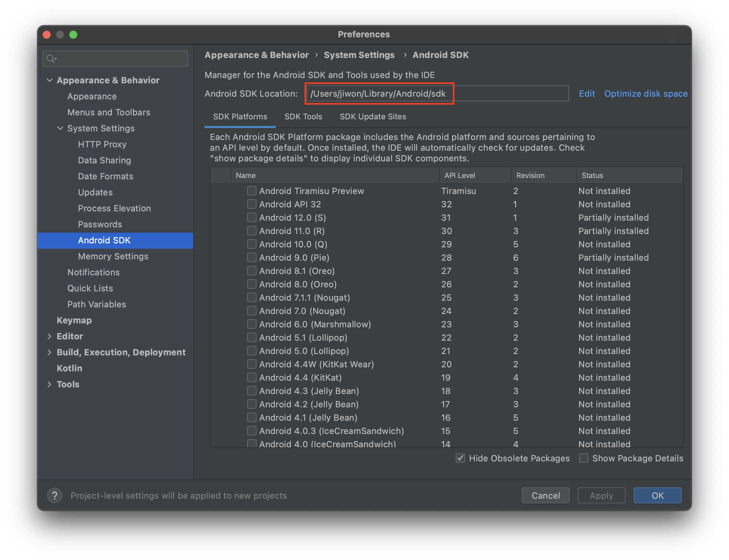Open Passwords settings
The height and width of the screenshot is (560, 729).
(x=100, y=224)
